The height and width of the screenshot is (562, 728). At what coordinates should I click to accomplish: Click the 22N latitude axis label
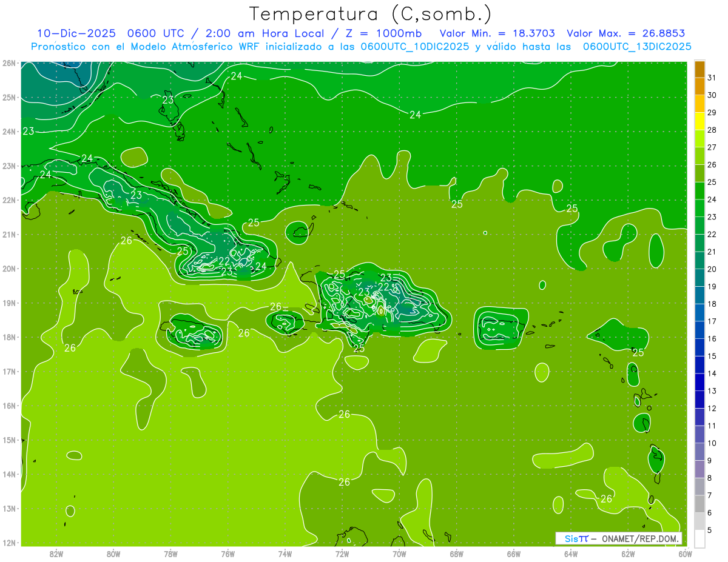9,200
